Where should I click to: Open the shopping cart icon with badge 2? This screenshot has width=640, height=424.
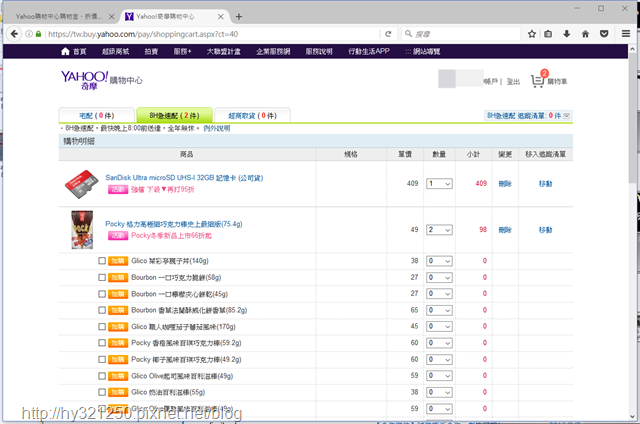(x=539, y=79)
